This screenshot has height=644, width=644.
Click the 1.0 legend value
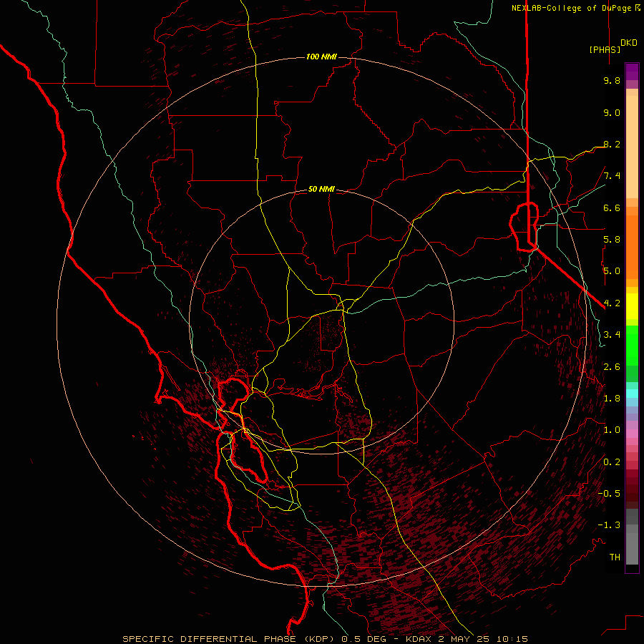(x=612, y=430)
